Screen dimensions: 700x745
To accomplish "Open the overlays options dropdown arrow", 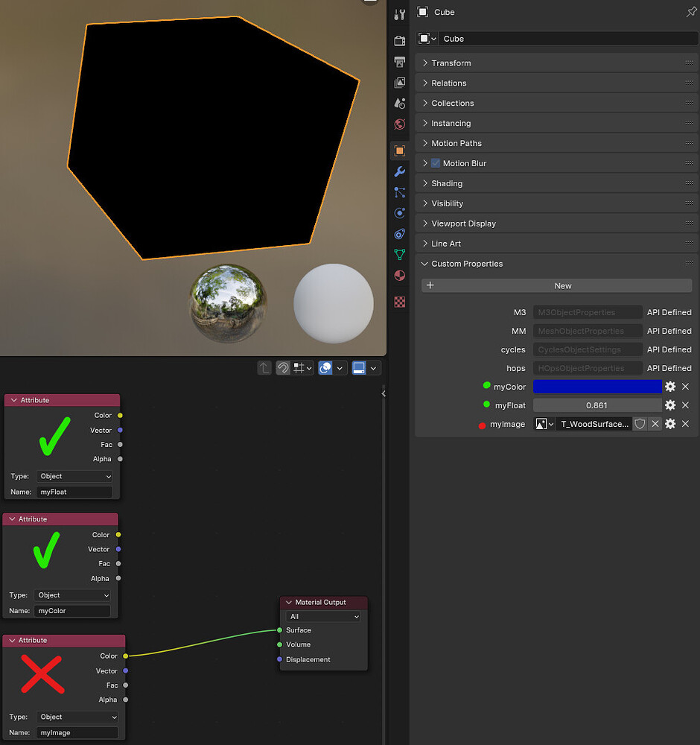I will pos(340,368).
